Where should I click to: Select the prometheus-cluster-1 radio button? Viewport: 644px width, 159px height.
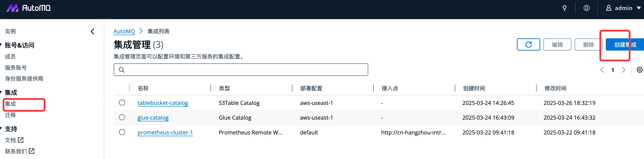point(122,132)
